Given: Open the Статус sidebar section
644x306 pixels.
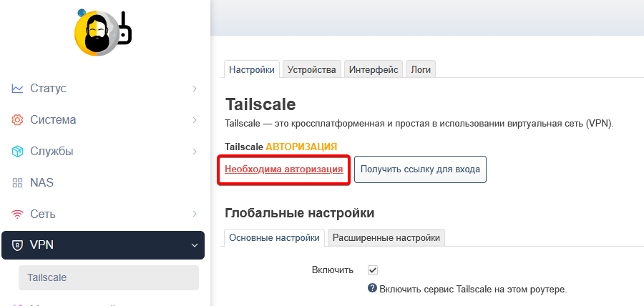Looking at the screenshot, I should pos(103,88).
